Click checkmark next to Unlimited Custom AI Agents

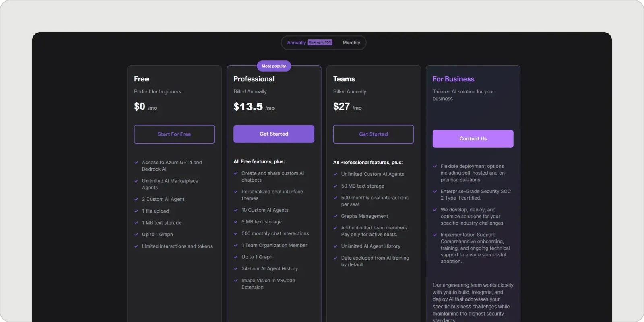(x=335, y=174)
